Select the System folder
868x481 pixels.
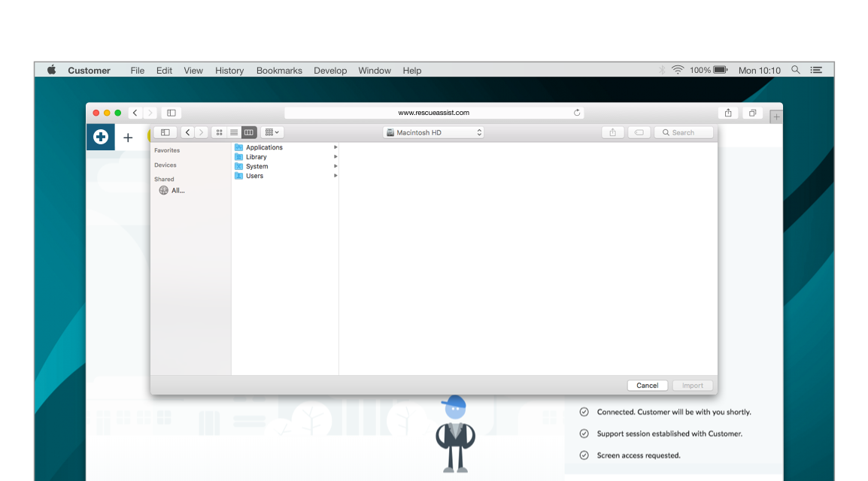click(285, 166)
